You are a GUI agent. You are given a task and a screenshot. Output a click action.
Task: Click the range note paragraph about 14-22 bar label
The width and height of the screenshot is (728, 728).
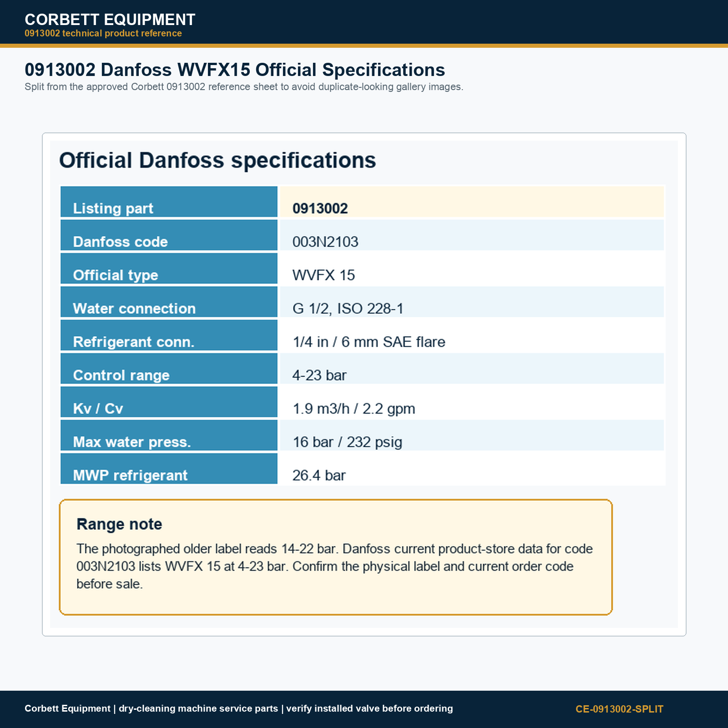[335, 566]
